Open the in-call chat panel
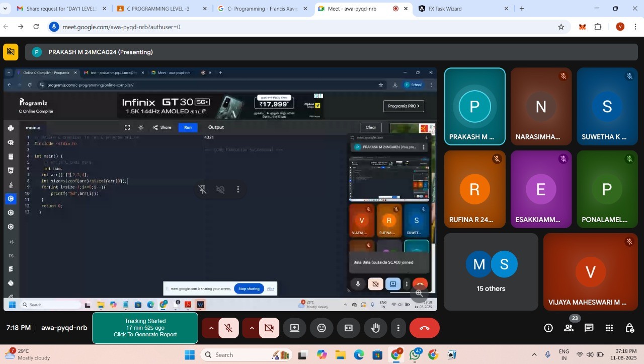The image size is (644, 364). coord(589,328)
